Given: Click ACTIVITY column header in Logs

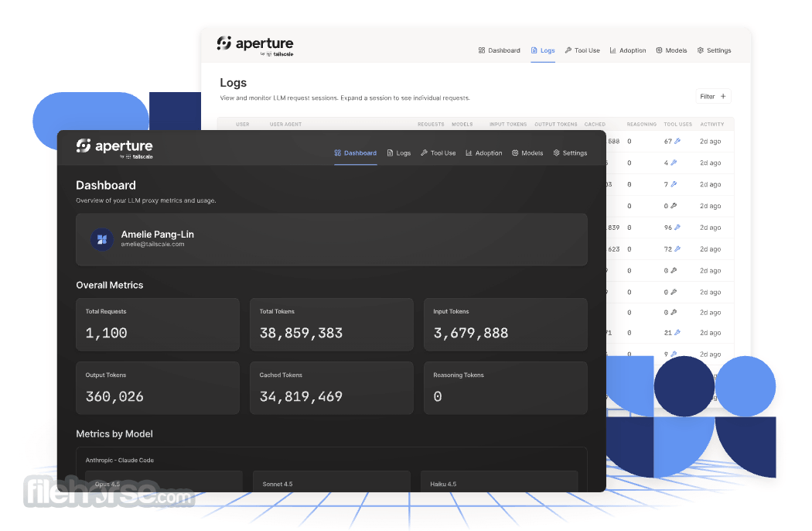Looking at the screenshot, I should point(712,125).
